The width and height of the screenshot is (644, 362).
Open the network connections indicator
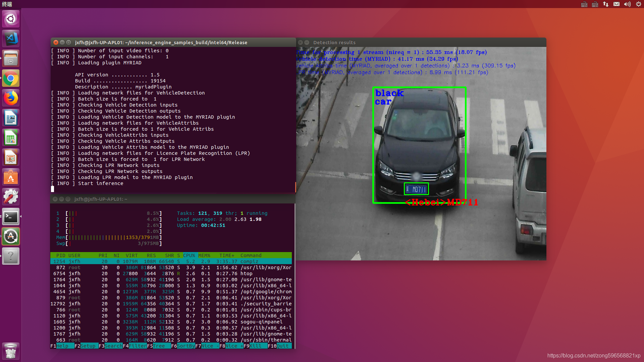pos(606,4)
